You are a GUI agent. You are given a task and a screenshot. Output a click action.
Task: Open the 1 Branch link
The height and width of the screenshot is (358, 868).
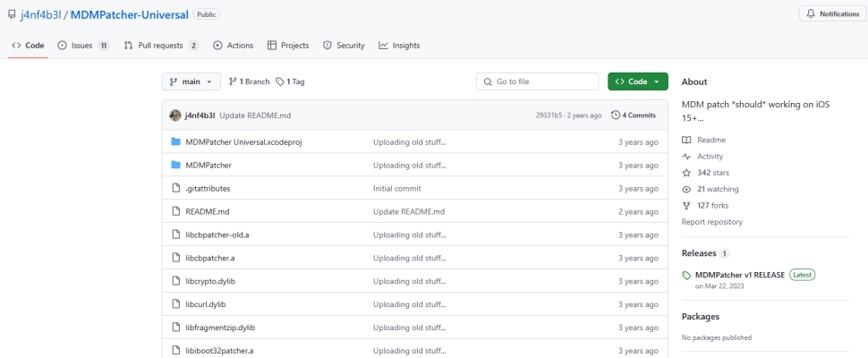(249, 81)
